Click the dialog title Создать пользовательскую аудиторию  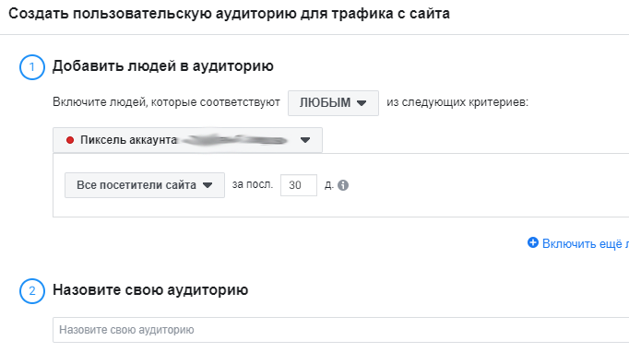(229, 14)
